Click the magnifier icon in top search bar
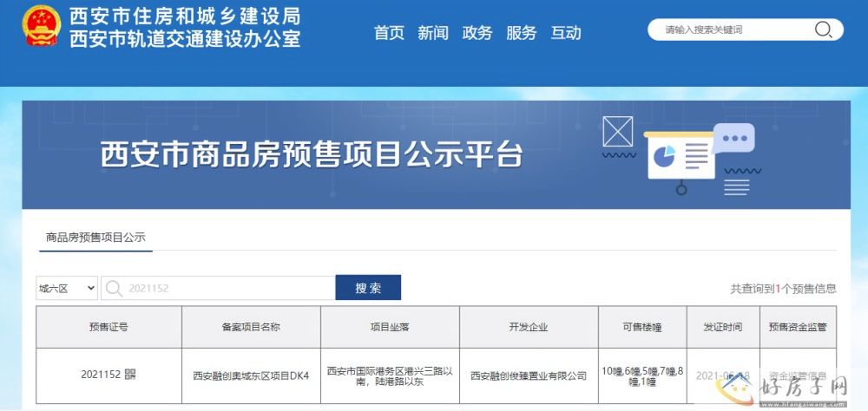868x411 pixels. point(822,29)
